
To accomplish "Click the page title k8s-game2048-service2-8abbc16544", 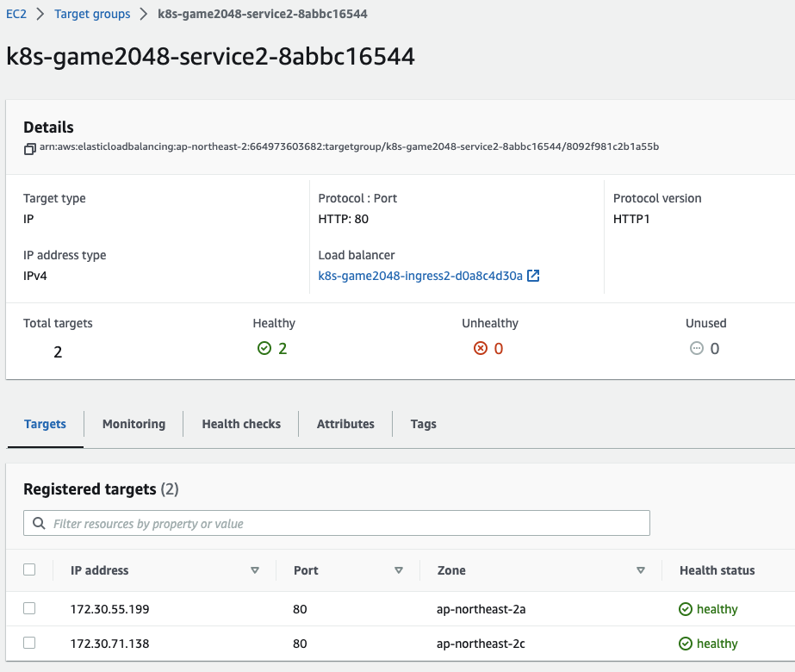I will (x=210, y=56).
